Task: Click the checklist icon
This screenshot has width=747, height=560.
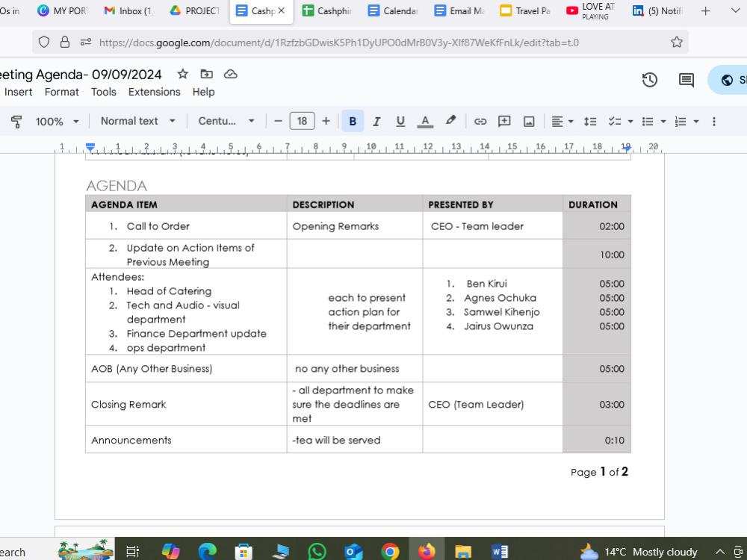Action: [x=615, y=122]
